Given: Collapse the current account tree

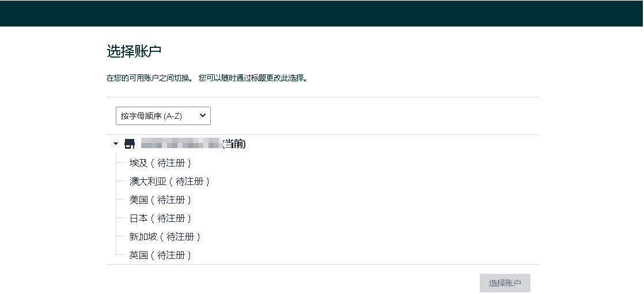Looking at the screenshot, I should [x=116, y=144].
